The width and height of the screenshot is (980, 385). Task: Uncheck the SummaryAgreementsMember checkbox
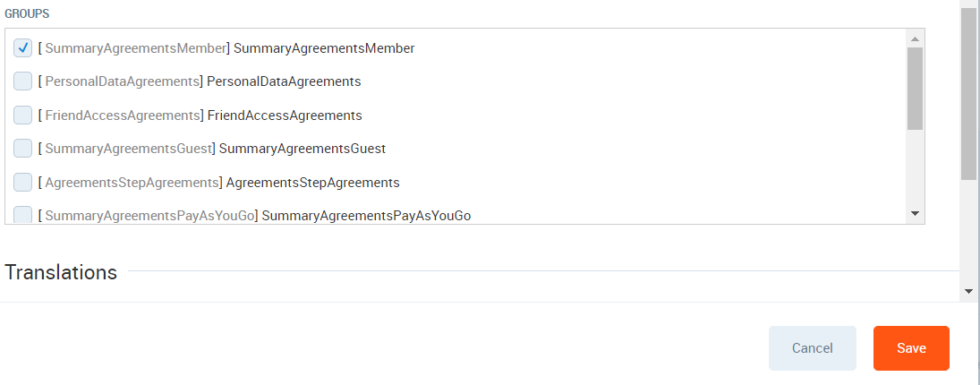point(23,47)
